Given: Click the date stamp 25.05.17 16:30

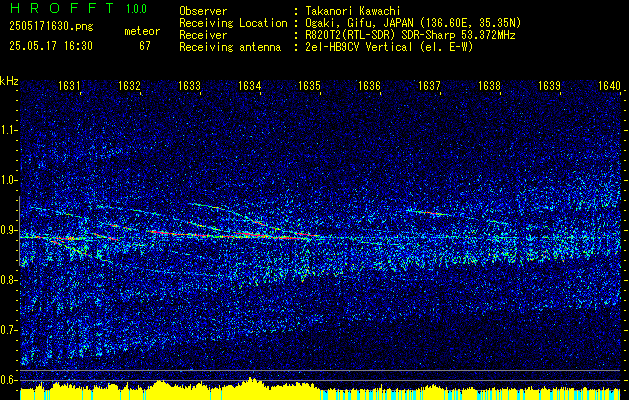Looking at the screenshot, I should (x=51, y=46).
